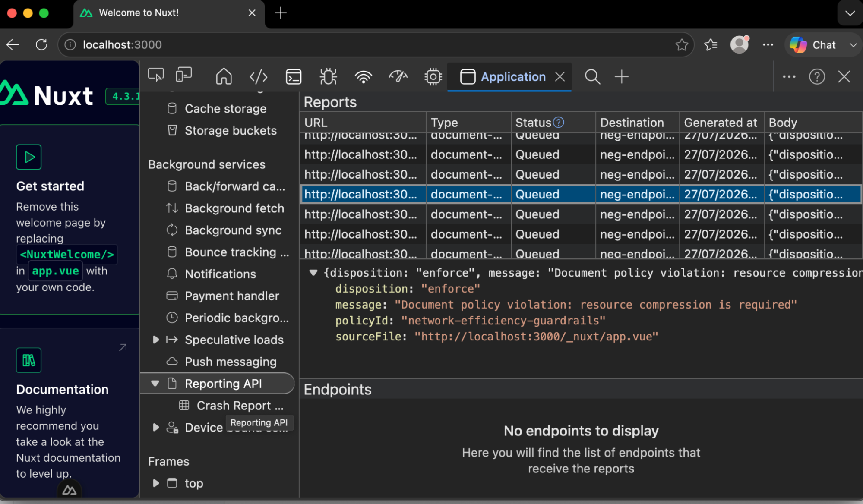The height and width of the screenshot is (504, 863).
Task: Click the Status column help icon
Action: tap(558, 122)
